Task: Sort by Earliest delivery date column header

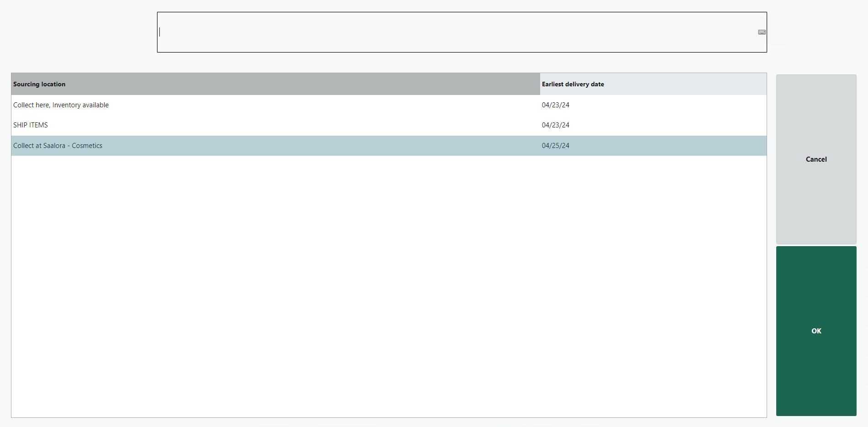Action: [x=653, y=84]
